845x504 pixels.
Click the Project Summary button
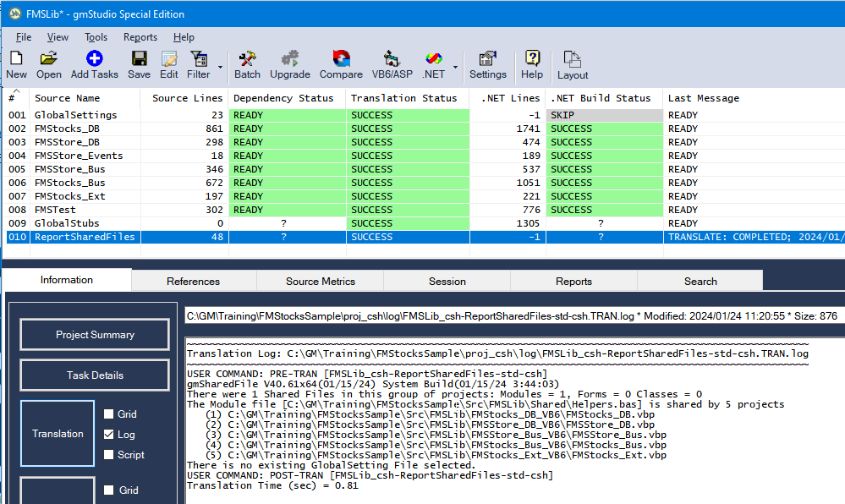[95, 335]
